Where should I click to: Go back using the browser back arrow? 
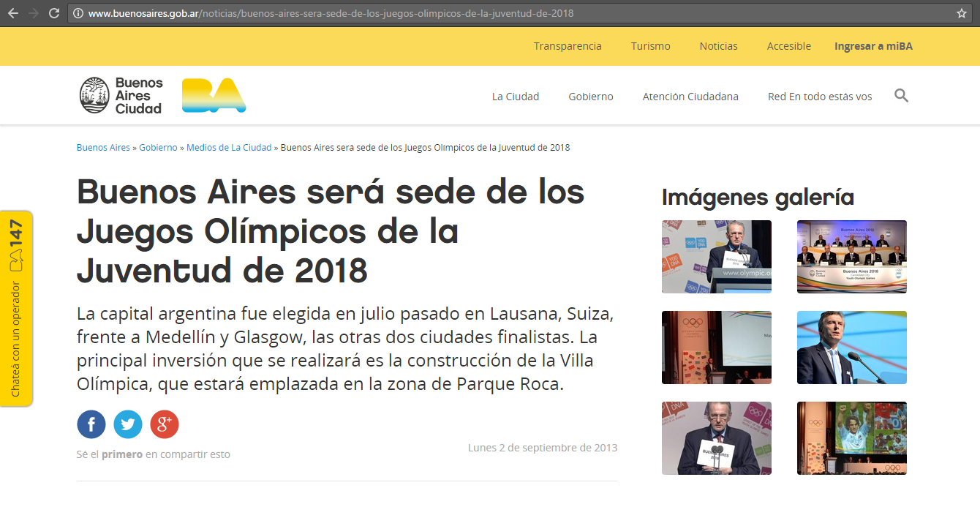13,13
